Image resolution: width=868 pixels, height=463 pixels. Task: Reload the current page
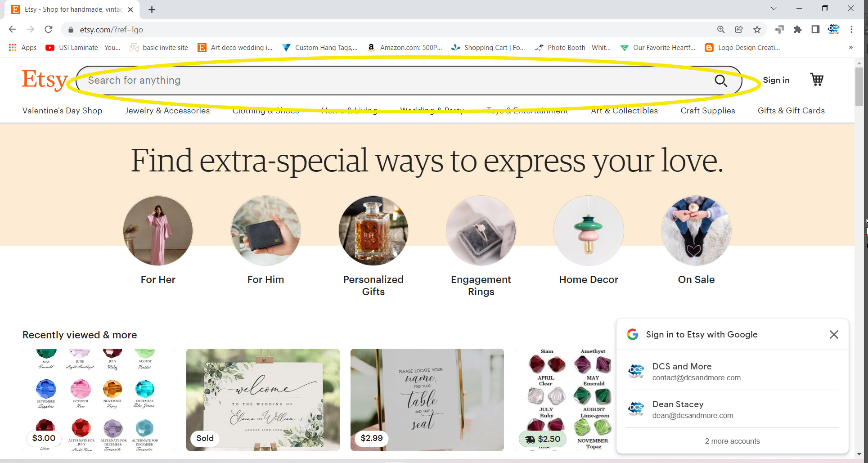(49, 30)
